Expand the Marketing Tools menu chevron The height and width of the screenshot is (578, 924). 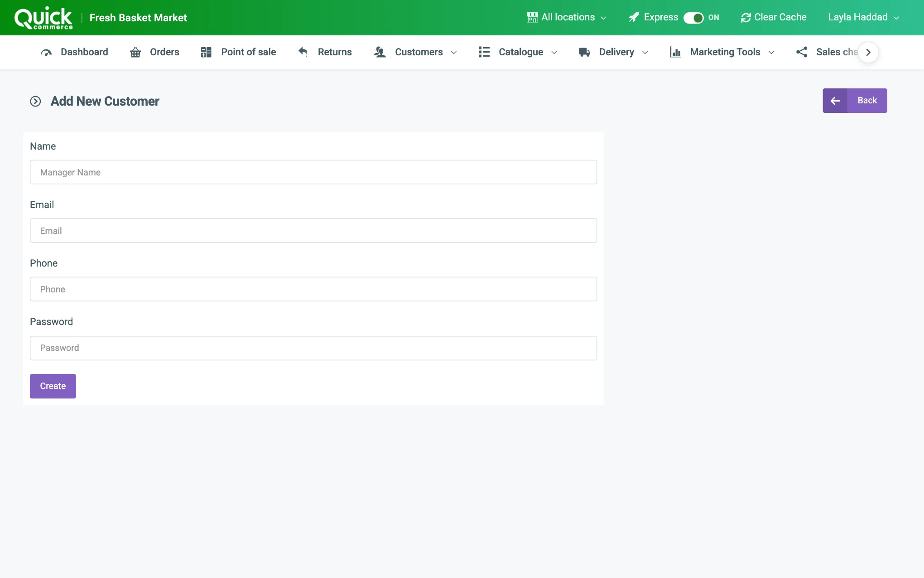point(771,53)
